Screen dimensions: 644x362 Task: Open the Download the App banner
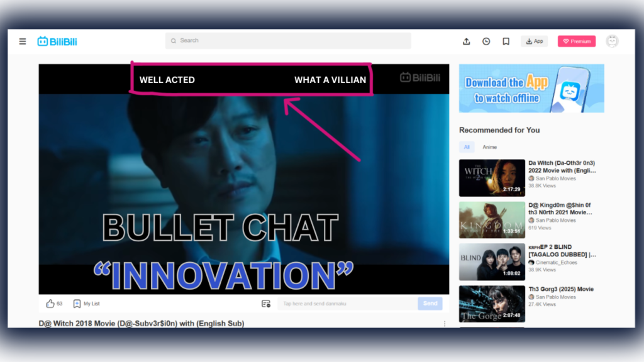[531, 88]
